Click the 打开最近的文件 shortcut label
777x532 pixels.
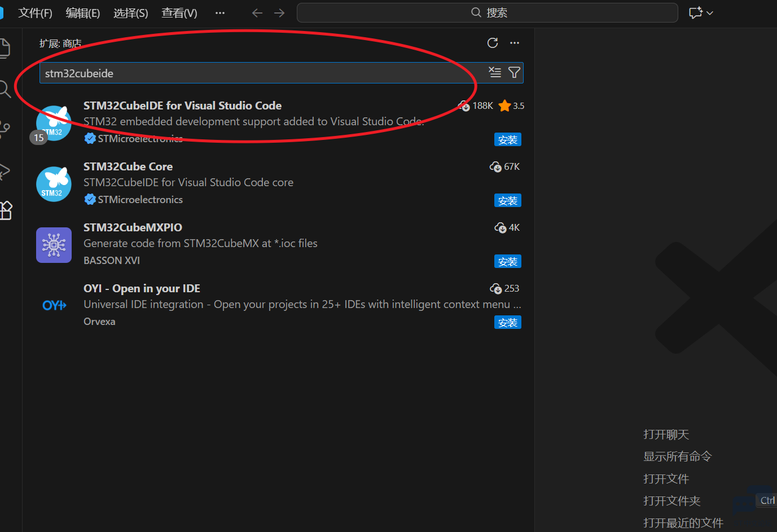coord(683,523)
